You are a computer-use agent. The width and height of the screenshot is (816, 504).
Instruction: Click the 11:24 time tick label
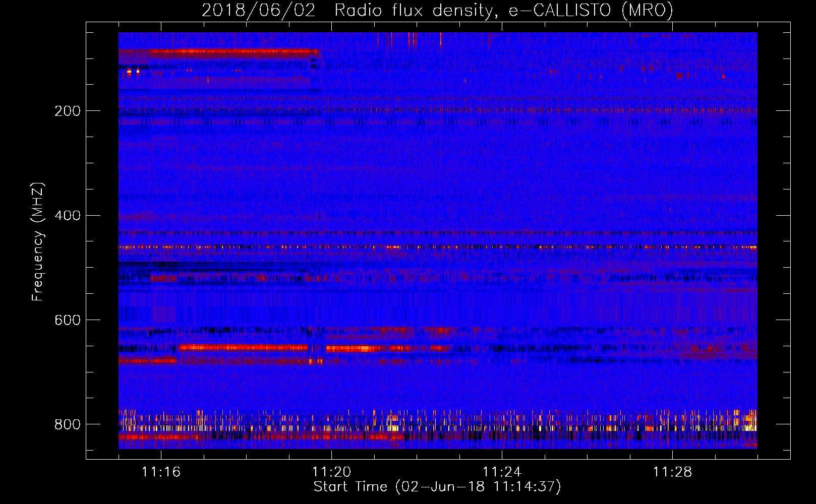pyautogui.click(x=502, y=472)
